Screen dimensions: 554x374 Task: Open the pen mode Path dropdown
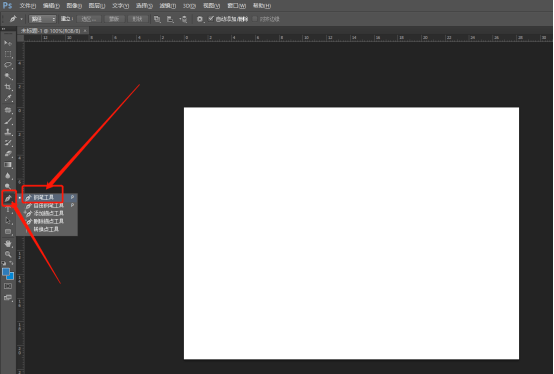(42, 19)
